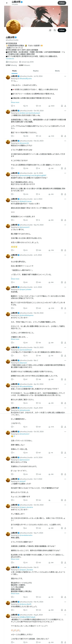Open the 2,930 Followers list

coord(24,65)
